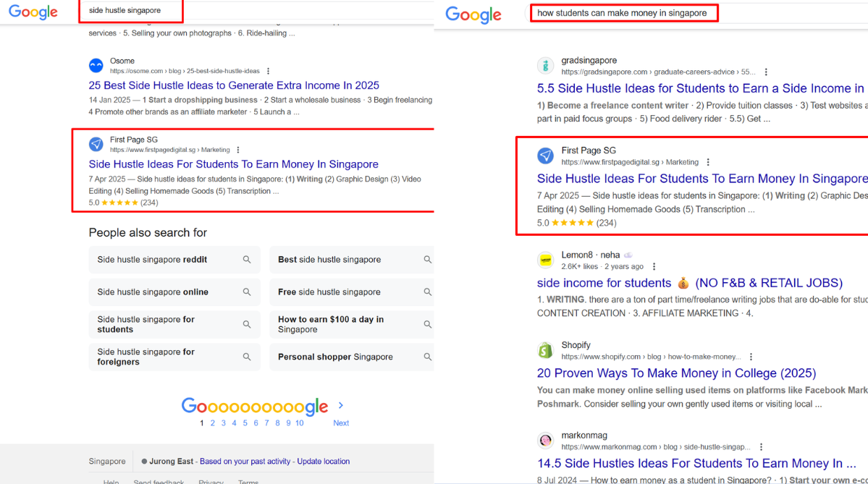Image resolution: width=868 pixels, height=484 pixels.
Task: Click the gradsingapore favicon
Action: coord(545,65)
